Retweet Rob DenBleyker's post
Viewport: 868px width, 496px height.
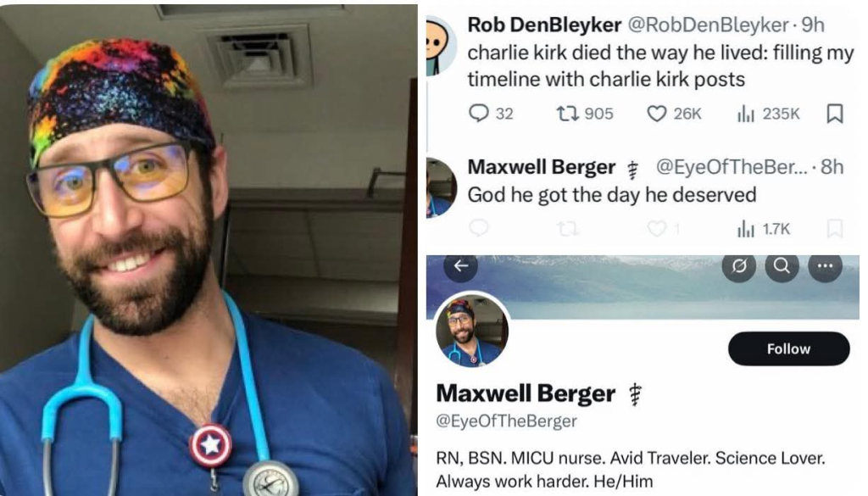click(585, 114)
